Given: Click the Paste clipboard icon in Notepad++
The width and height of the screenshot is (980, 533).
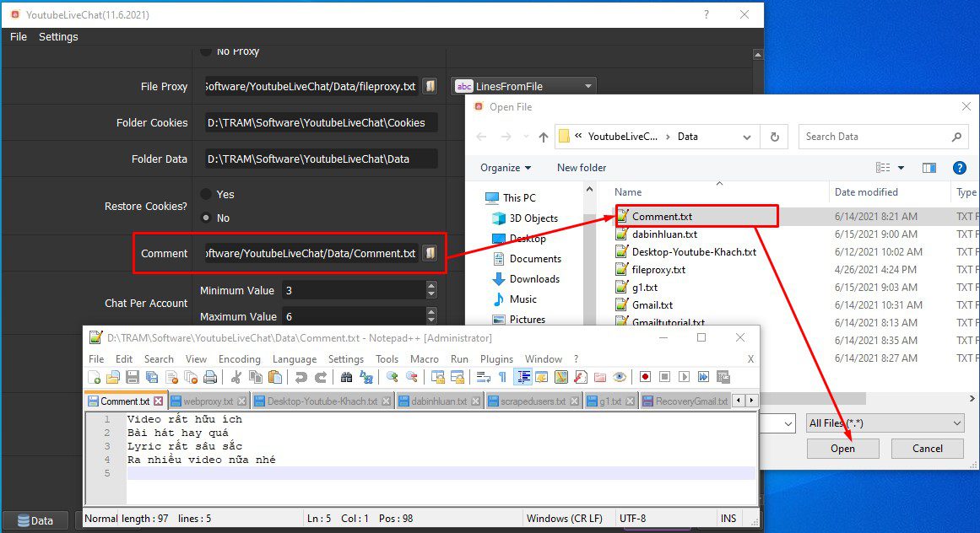Looking at the screenshot, I should point(275,377).
